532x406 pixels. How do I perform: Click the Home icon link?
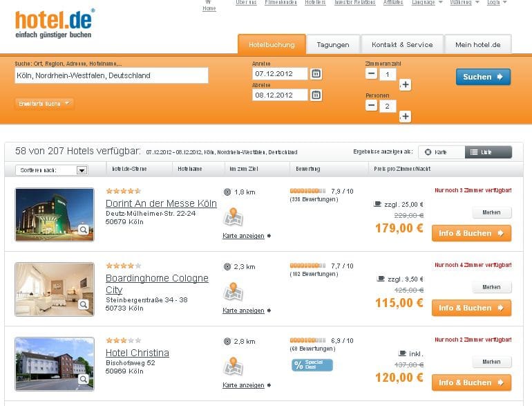click(x=209, y=6)
